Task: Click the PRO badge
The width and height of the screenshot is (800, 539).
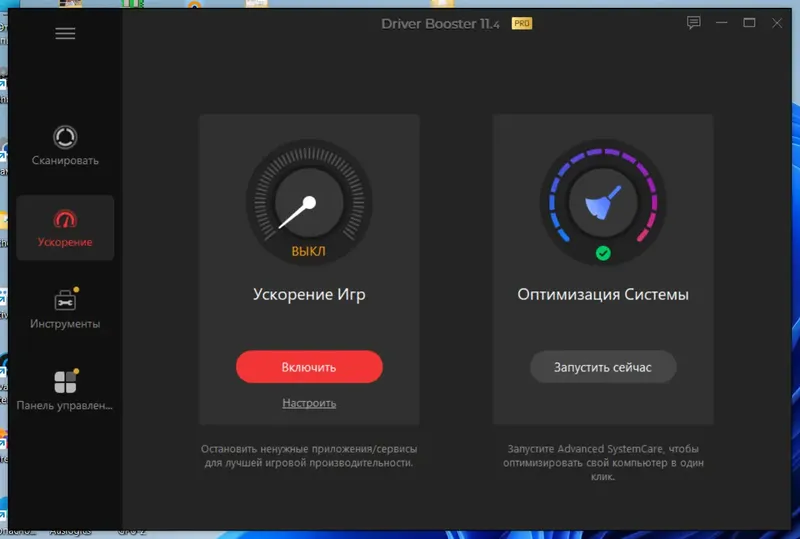Action: pyautogui.click(x=522, y=23)
